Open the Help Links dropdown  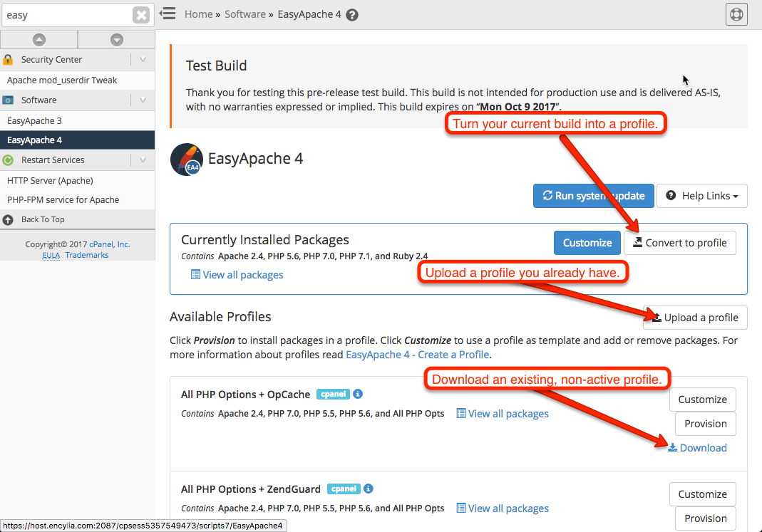[701, 196]
